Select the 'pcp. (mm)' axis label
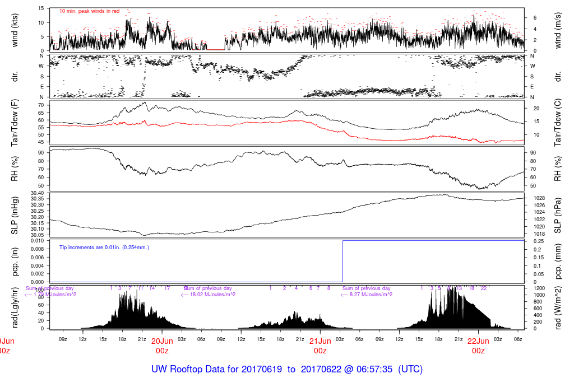 (x=558, y=262)
